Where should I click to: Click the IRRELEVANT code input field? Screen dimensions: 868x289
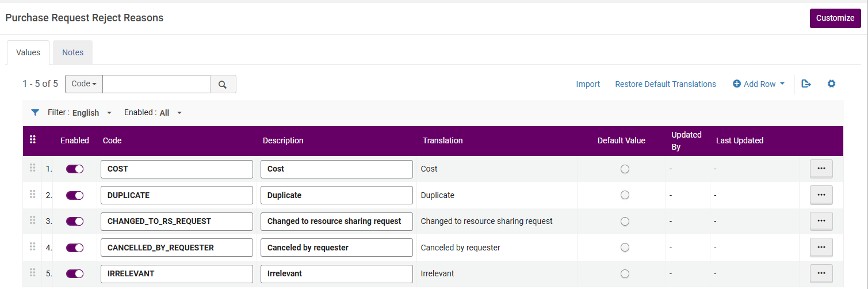177,274
